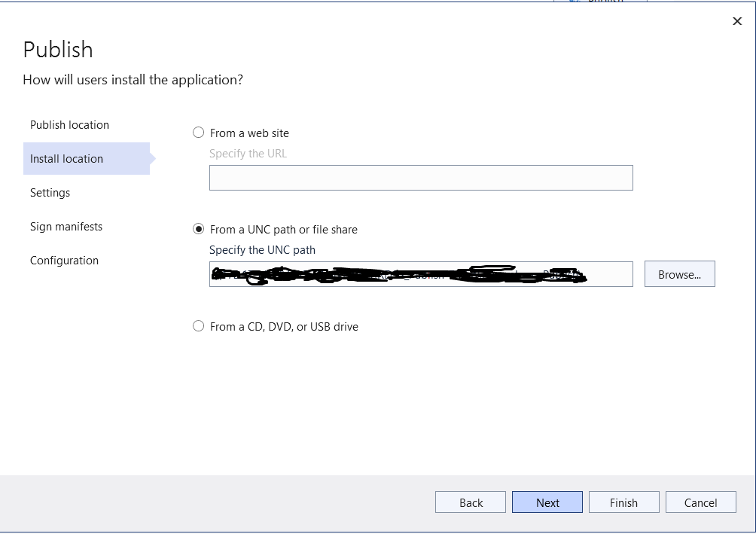Click inside the Specify the URL text box

[421, 177]
